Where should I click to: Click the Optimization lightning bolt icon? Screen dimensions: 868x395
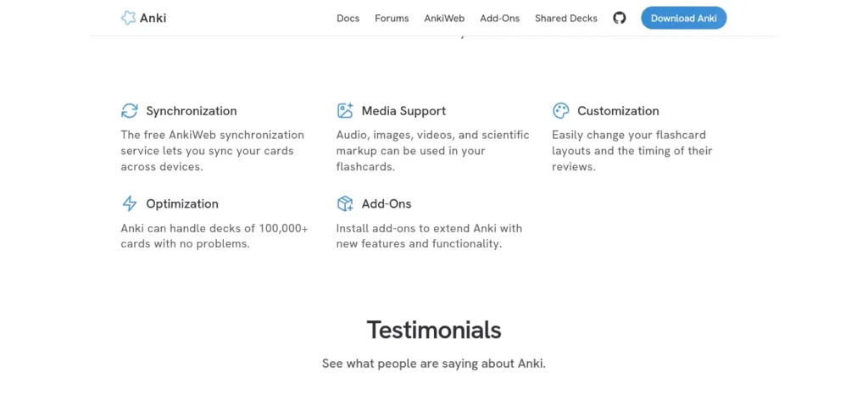pyautogui.click(x=129, y=203)
